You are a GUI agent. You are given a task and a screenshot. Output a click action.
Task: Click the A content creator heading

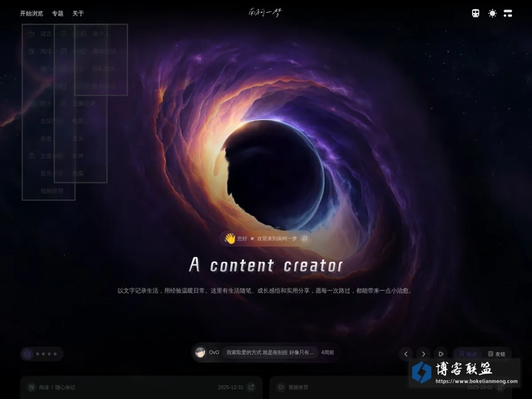point(266,265)
